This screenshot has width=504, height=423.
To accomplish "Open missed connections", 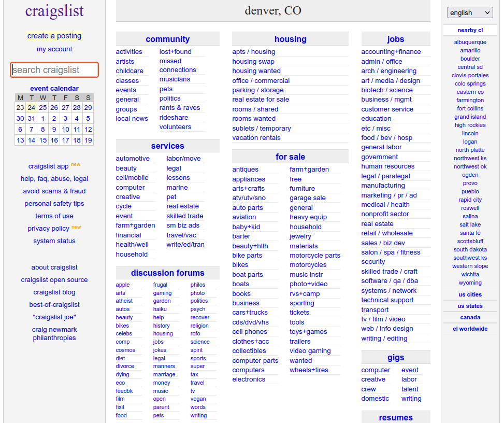I will coord(178,65).
